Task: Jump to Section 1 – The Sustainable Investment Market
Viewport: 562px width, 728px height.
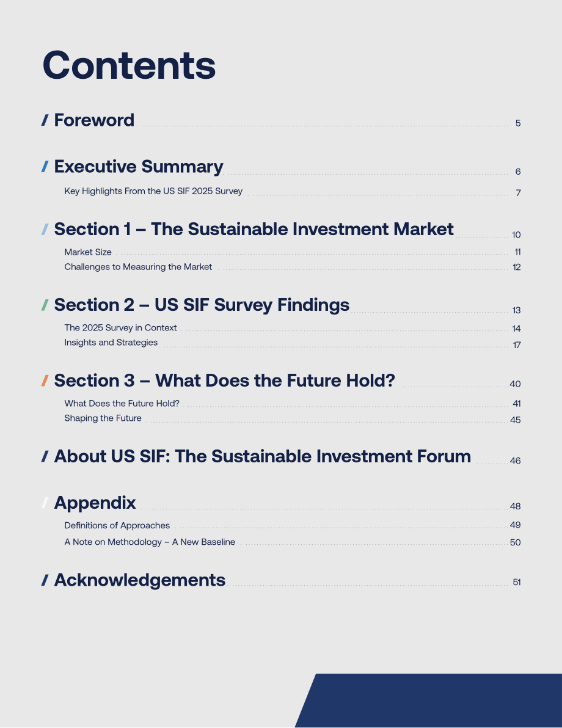Action: (254, 229)
